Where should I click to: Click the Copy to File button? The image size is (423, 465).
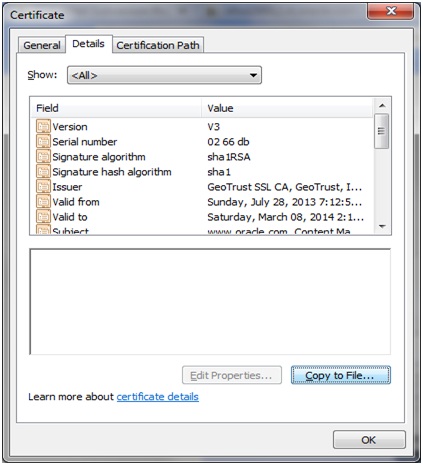tap(341, 375)
